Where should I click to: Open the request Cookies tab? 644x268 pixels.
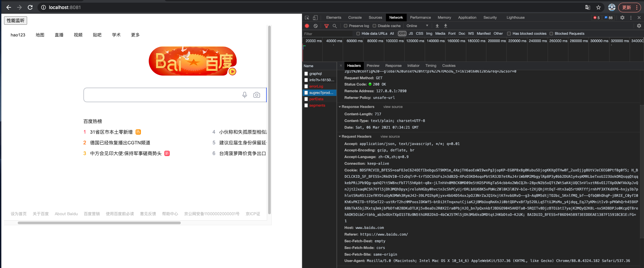tap(449, 65)
